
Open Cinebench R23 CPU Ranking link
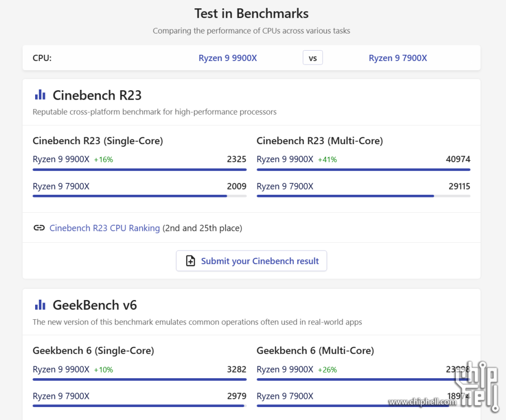(104, 228)
